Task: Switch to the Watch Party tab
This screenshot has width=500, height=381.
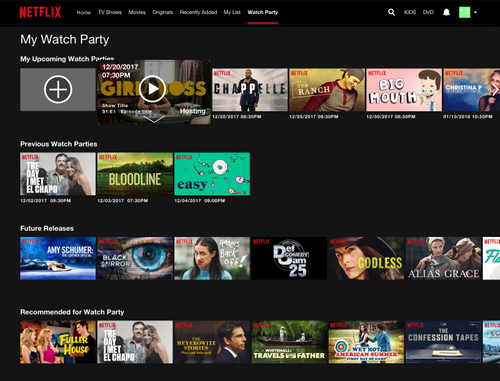Action: [x=263, y=12]
